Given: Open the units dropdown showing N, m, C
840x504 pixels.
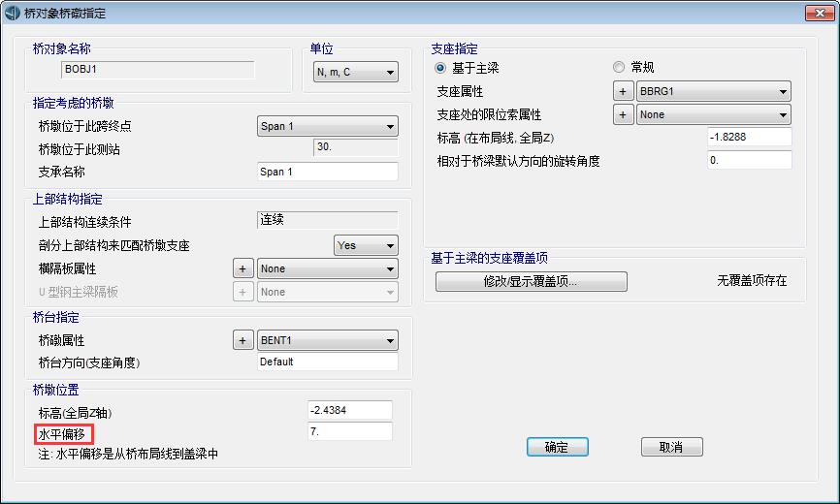Looking at the screenshot, I should pyautogui.click(x=356, y=72).
